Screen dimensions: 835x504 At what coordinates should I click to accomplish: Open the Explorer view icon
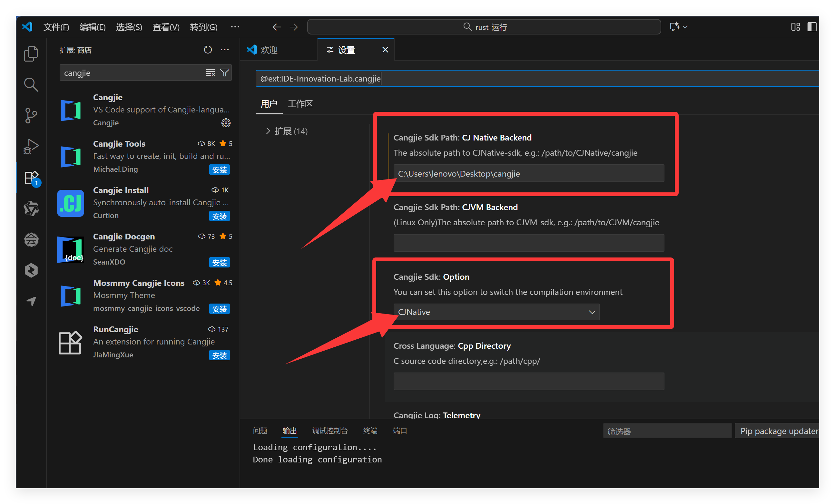31,54
